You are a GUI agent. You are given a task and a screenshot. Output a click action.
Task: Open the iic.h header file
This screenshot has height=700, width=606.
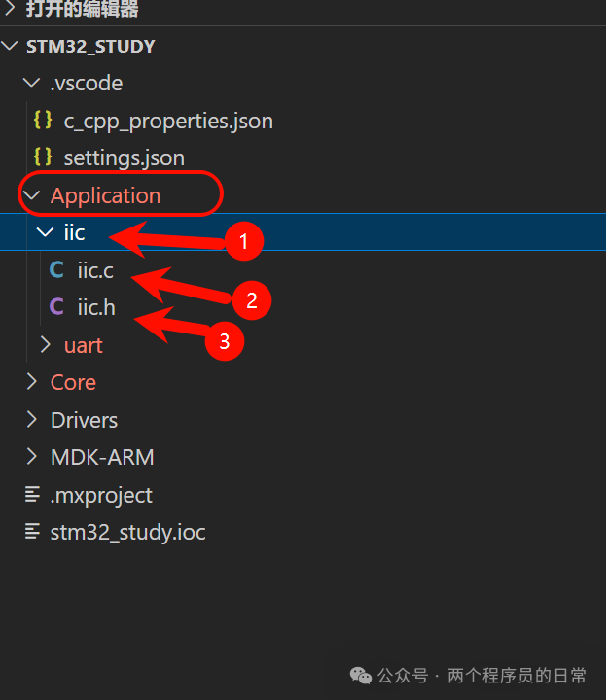96,307
